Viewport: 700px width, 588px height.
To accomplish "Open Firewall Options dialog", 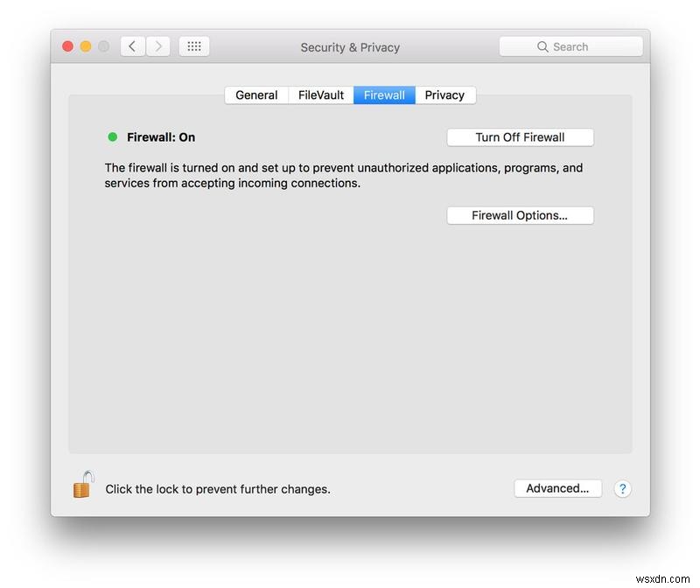I will coord(520,215).
